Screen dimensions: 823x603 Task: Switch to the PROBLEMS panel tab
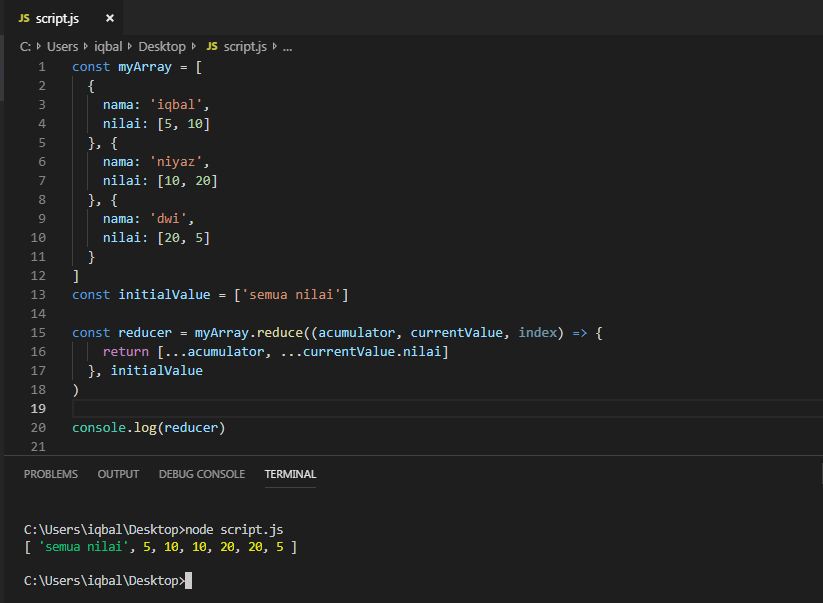tap(50, 474)
